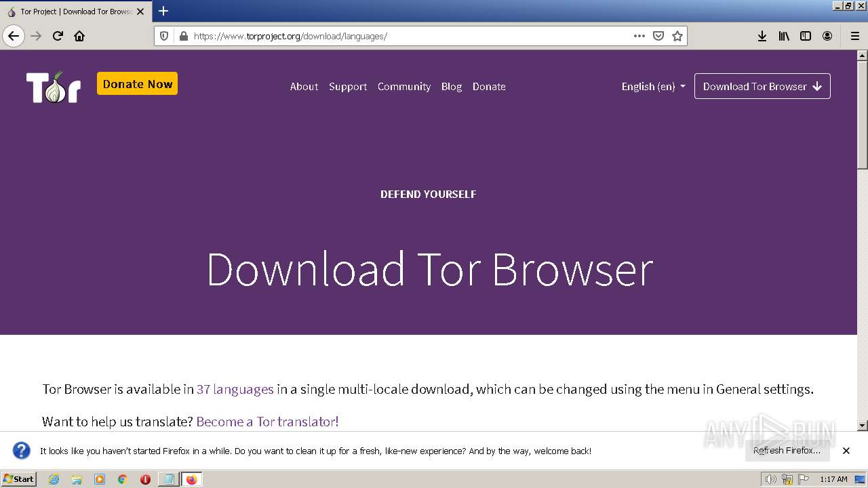The height and width of the screenshot is (488, 868).
Task: Dismiss the Firefox refresh notification
Action: click(x=846, y=450)
